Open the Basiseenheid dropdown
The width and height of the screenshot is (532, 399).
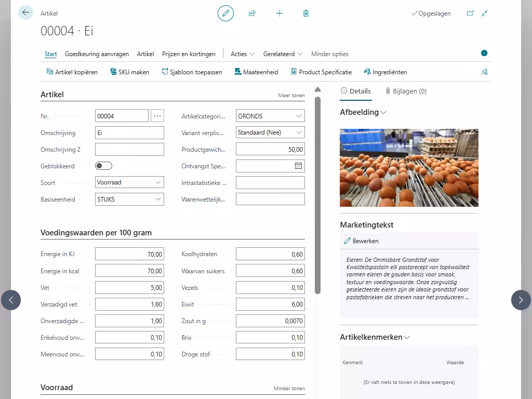coord(129,199)
